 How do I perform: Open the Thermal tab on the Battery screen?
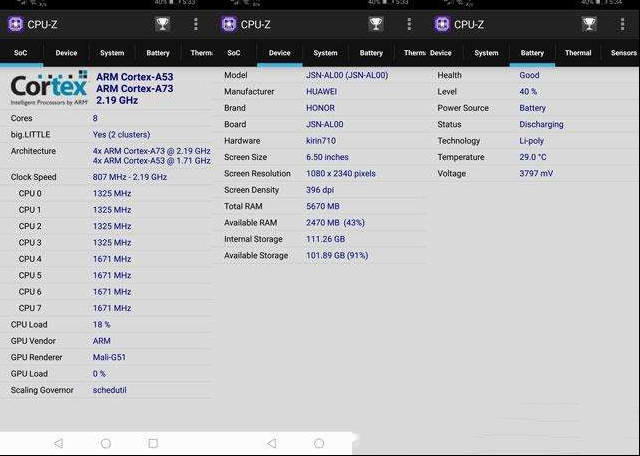pyautogui.click(x=578, y=53)
